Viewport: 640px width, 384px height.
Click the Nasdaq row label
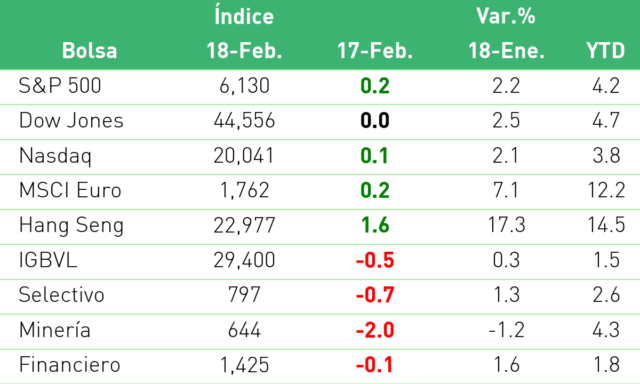tap(55, 156)
